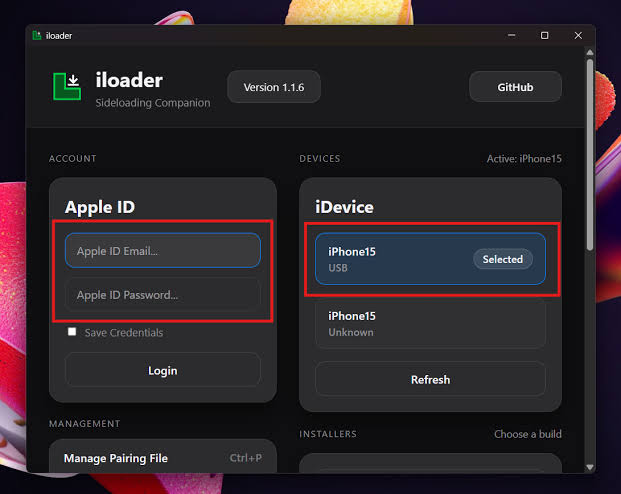
Task: Maximize the iloader window
Action: 545,35
